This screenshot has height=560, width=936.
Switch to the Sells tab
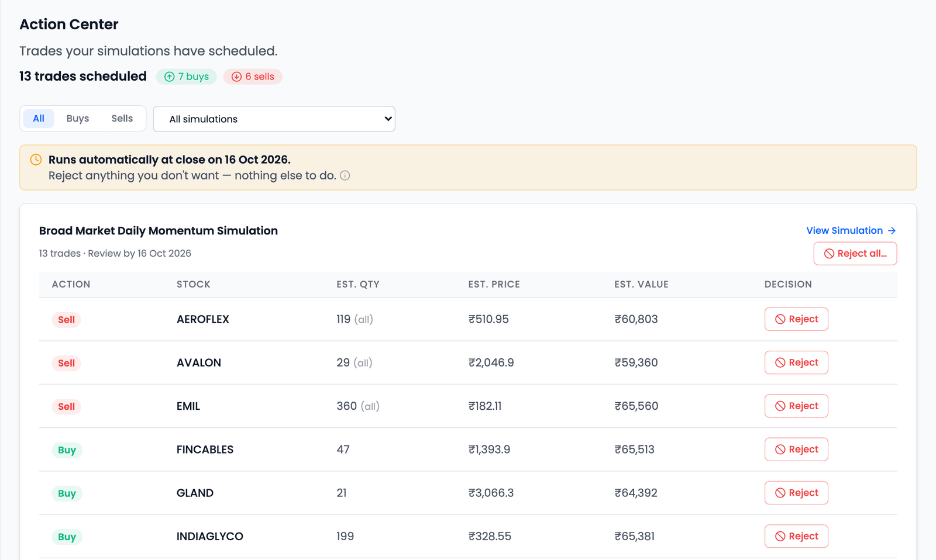point(122,119)
